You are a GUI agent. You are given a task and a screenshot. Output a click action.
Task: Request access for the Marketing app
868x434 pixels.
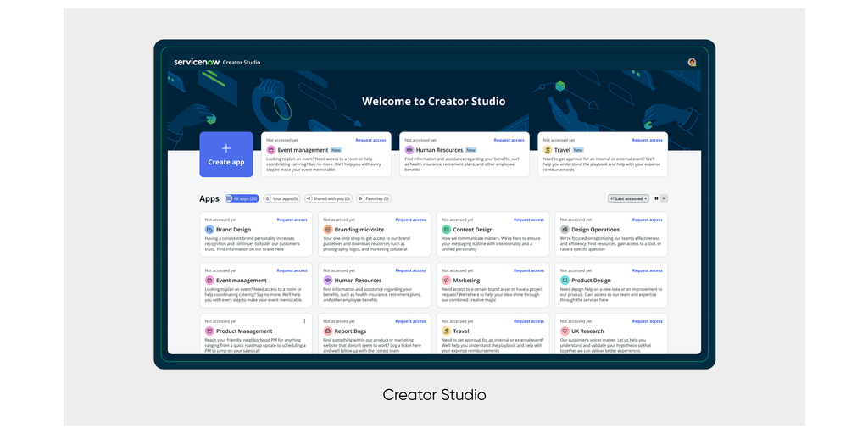pos(529,270)
